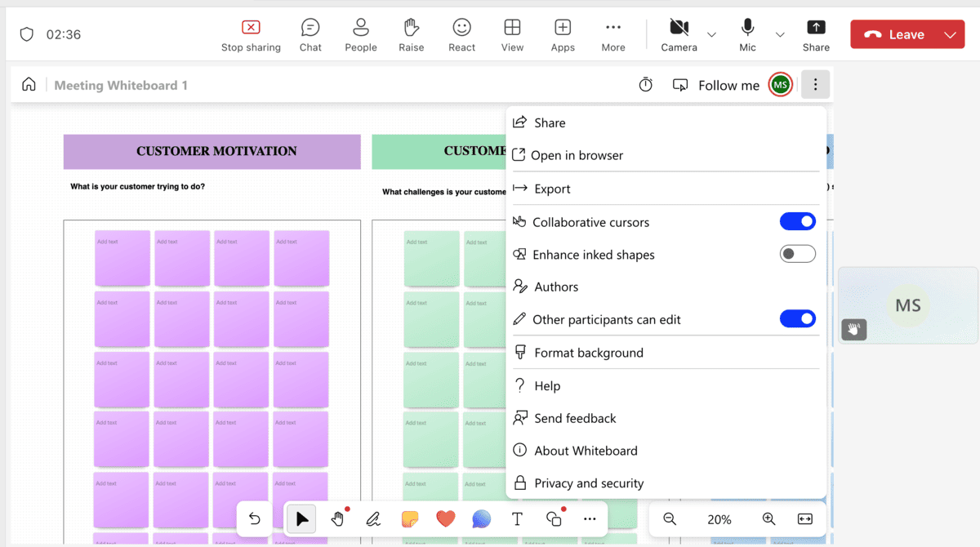Insert a reaction heart from the whiteboard toolbar

(x=445, y=518)
